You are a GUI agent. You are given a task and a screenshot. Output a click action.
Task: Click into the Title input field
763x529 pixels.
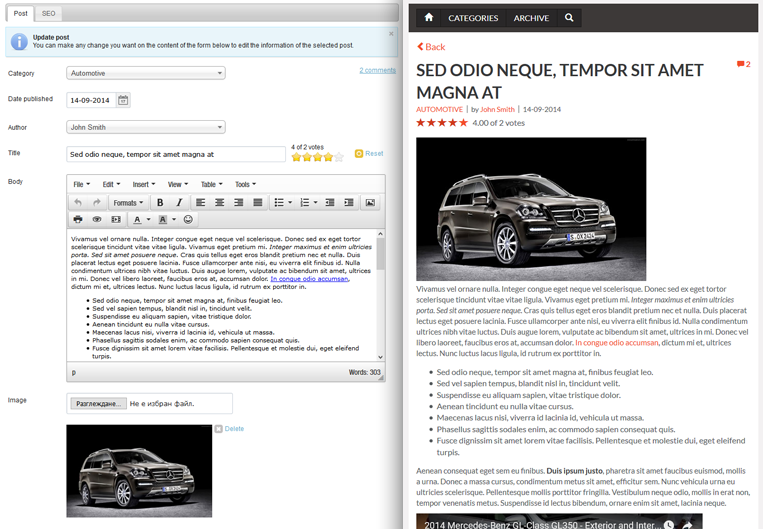click(176, 154)
